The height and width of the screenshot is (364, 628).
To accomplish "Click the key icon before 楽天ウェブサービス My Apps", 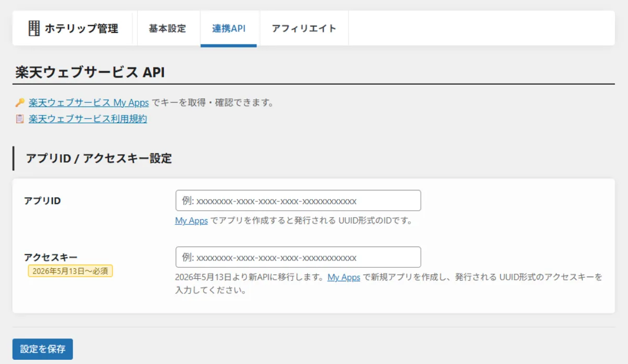I will [19, 103].
